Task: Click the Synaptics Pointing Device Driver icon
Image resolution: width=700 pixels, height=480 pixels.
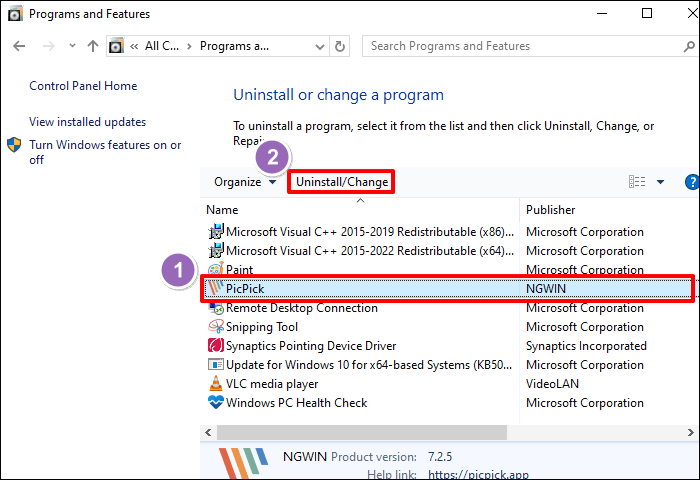Action: [x=215, y=346]
